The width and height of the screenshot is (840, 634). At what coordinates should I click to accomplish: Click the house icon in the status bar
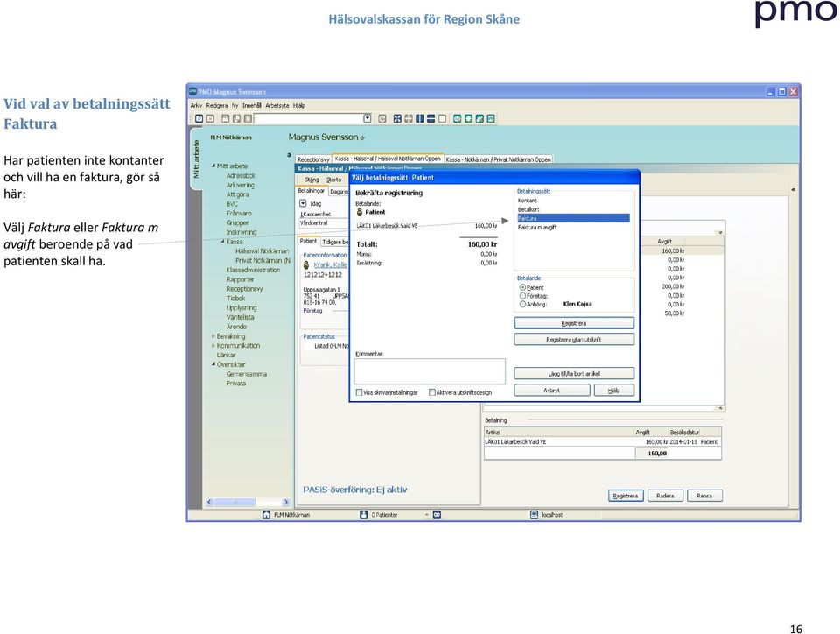(x=266, y=515)
